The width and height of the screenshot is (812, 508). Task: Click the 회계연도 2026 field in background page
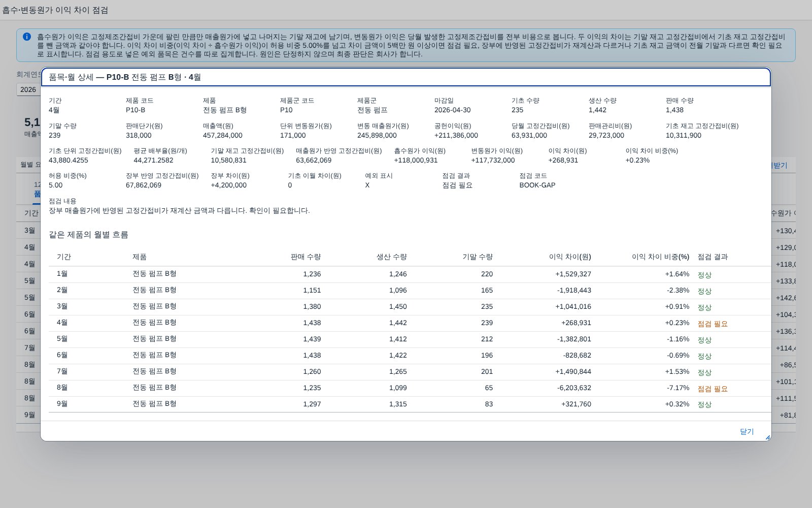[x=28, y=89]
